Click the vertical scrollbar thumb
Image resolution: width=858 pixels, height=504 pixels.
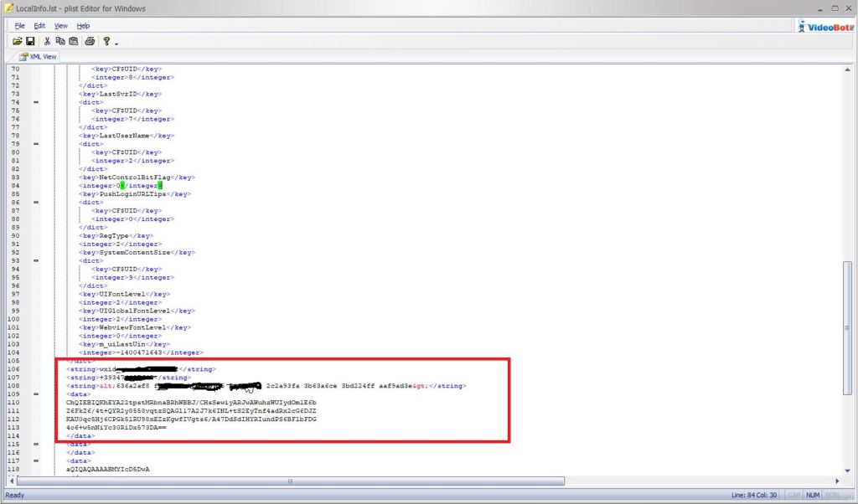pyautogui.click(x=848, y=328)
